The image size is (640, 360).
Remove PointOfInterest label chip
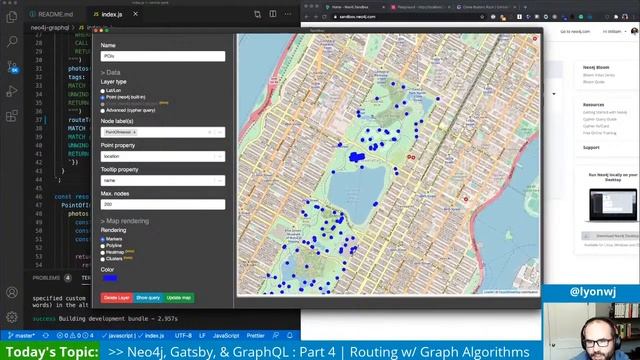pos(134,132)
